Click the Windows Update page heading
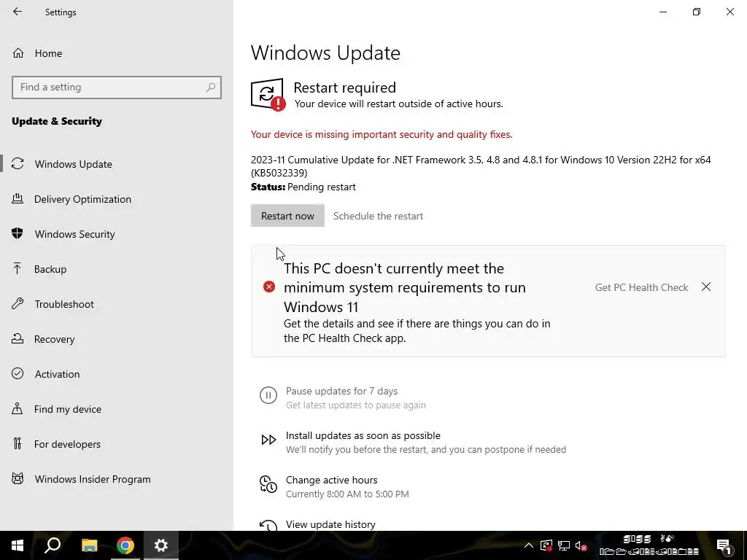The image size is (747, 560). [325, 52]
